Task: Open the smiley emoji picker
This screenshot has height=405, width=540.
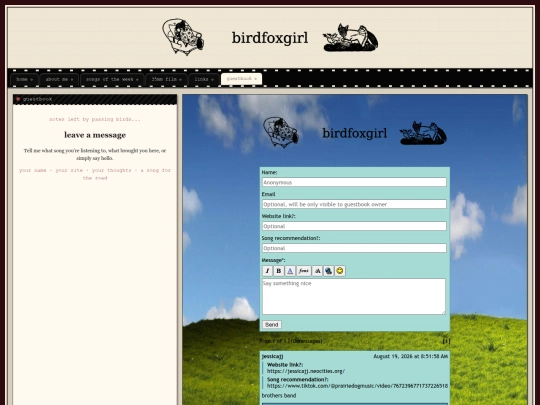Action: [x=340, y=271]
